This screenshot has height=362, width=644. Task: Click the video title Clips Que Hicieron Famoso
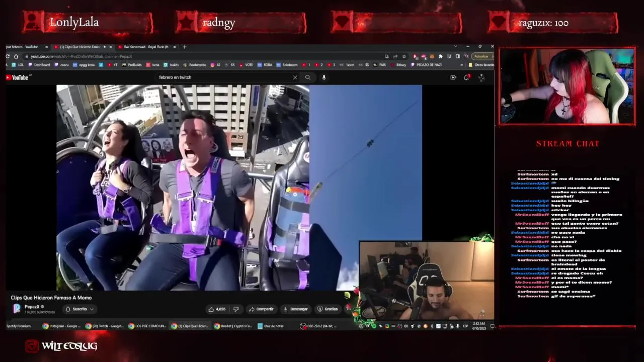pos(51,298)
